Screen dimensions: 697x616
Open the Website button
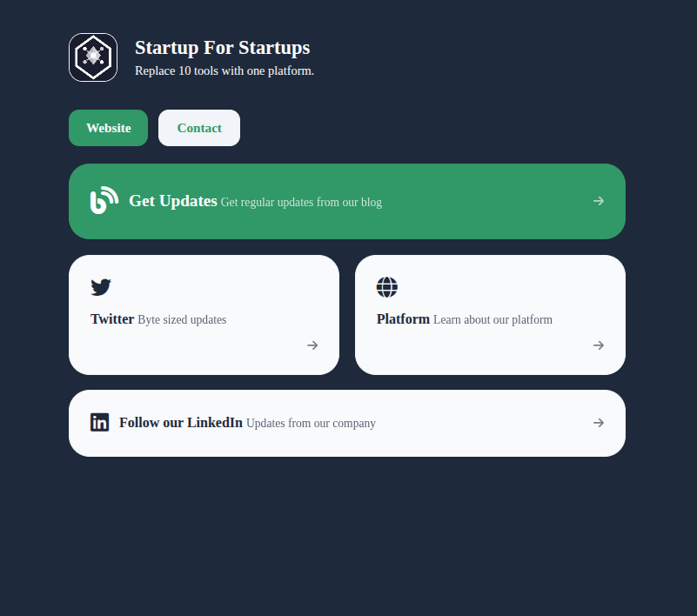click(x=109, y=128)
